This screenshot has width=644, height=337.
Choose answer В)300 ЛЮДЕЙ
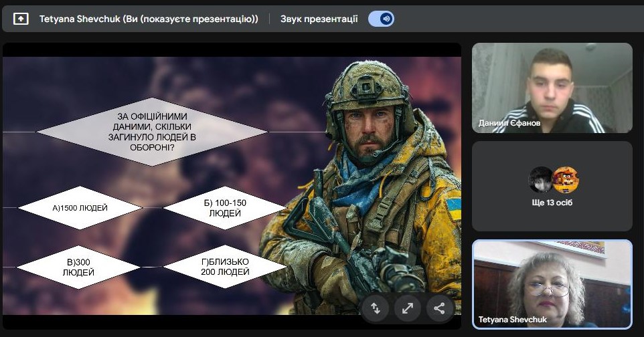78,267
